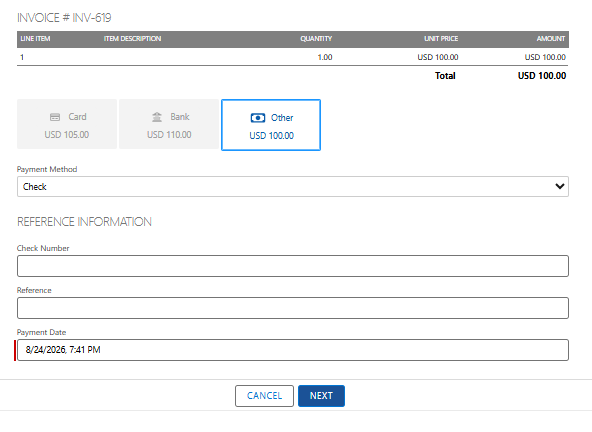Image resolution: width=592 pixels, height=432 pixels.
Task: Click the ITEM DESCRIPTION column header
Action: coord(133,39)
